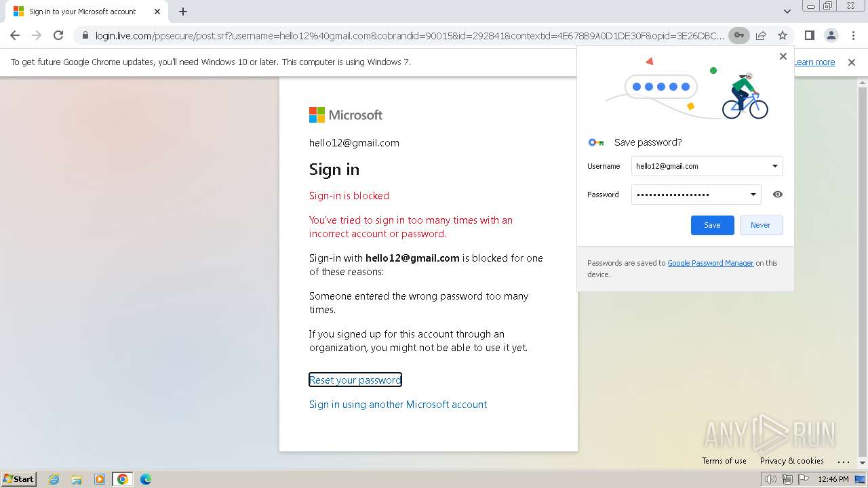Click the Microsoft logo

[346, 115]
